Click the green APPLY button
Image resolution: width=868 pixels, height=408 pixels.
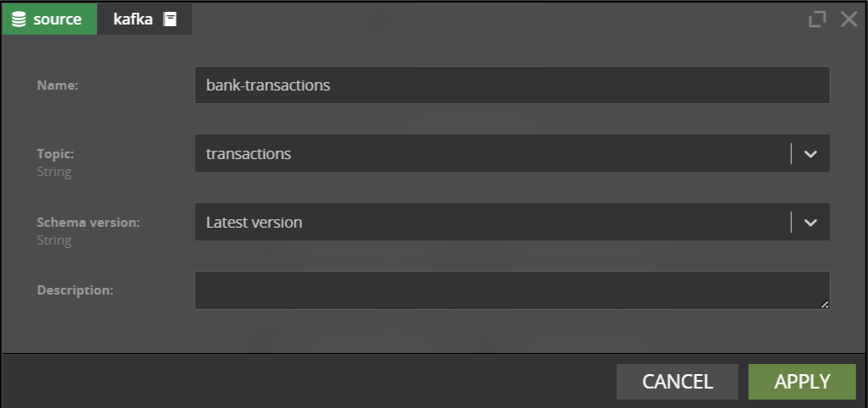802,382
